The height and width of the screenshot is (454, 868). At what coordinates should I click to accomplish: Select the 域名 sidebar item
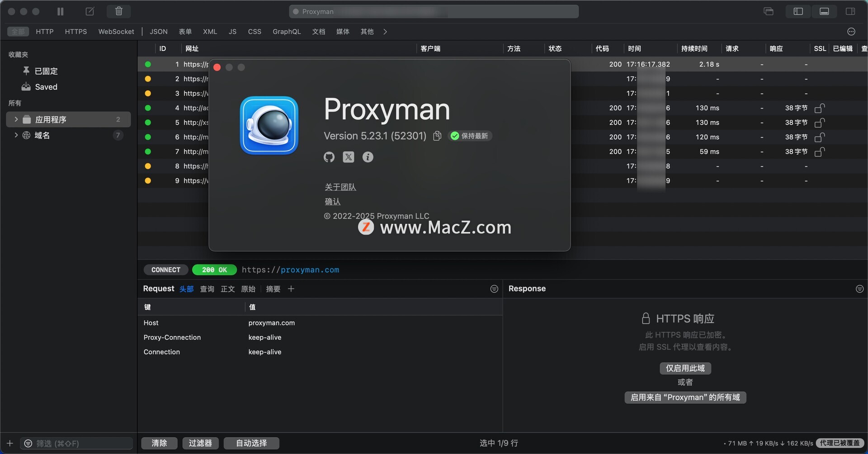coord(68,135)
